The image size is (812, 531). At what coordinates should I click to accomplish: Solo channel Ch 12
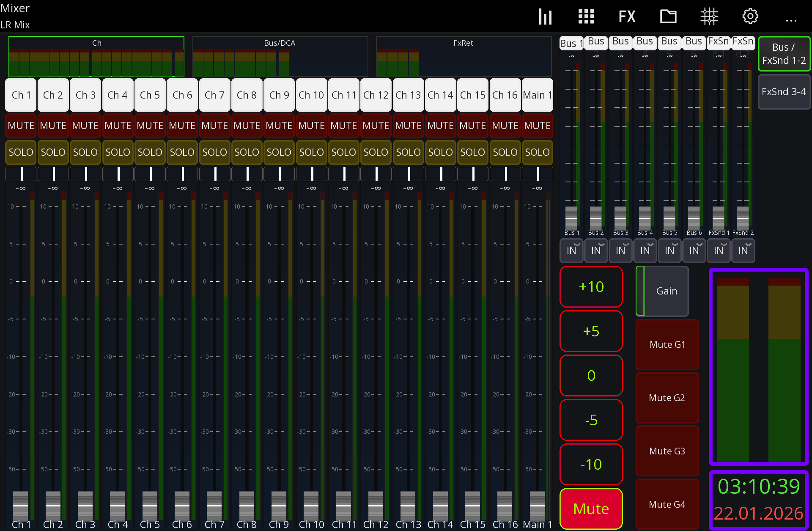[x=376, y=152]
